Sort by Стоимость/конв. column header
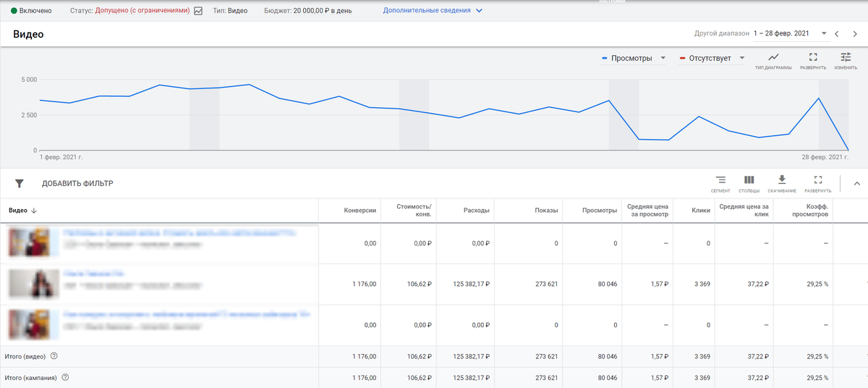The width and height of the screenshot is (868, 388). (x=414, y=211)
